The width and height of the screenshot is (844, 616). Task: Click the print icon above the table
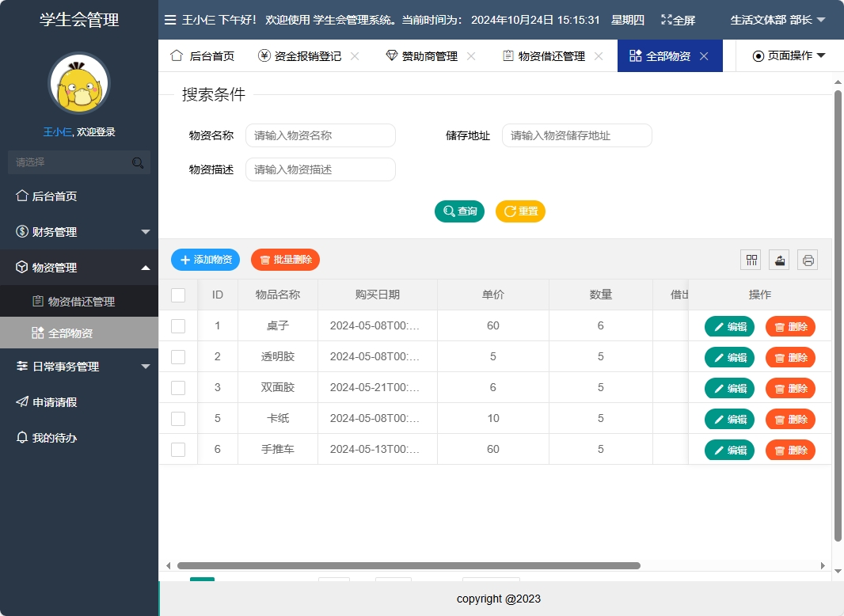(807, 259)
